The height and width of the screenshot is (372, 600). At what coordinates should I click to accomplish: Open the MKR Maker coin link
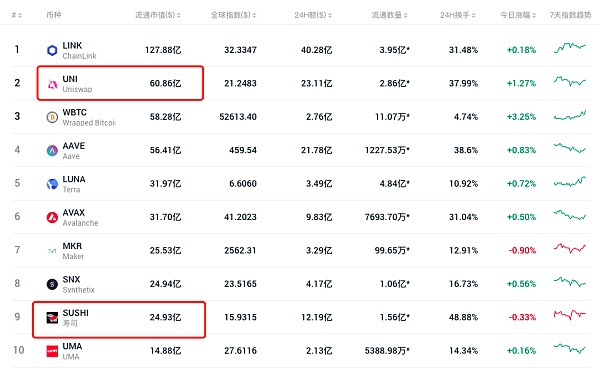(72, 251)
